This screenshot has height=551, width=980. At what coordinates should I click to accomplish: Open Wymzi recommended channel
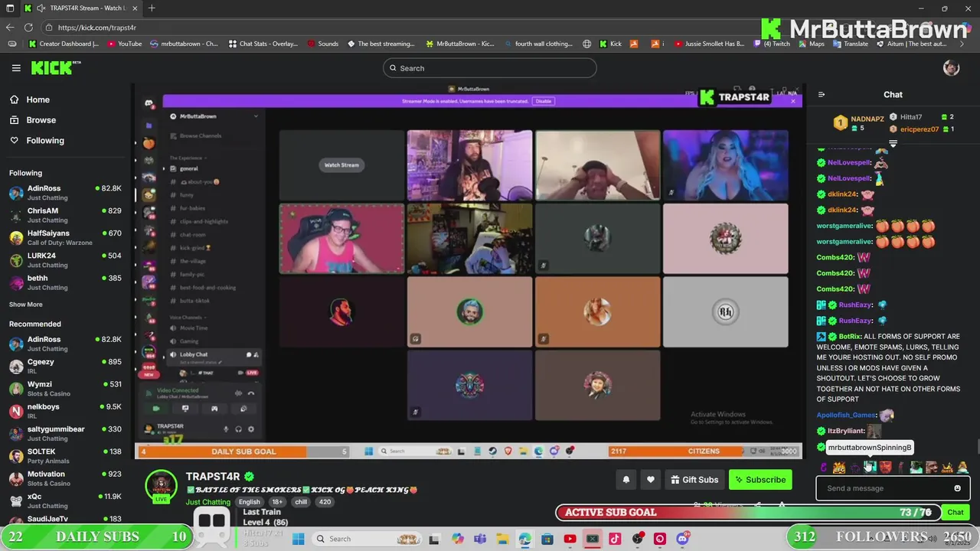(x=65, y=389)
